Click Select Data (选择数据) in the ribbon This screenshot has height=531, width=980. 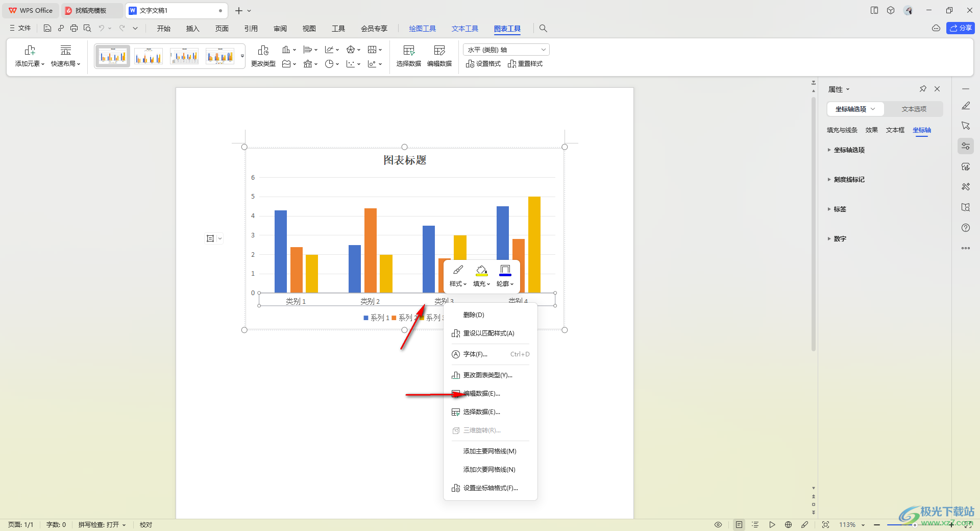point(408,56)
